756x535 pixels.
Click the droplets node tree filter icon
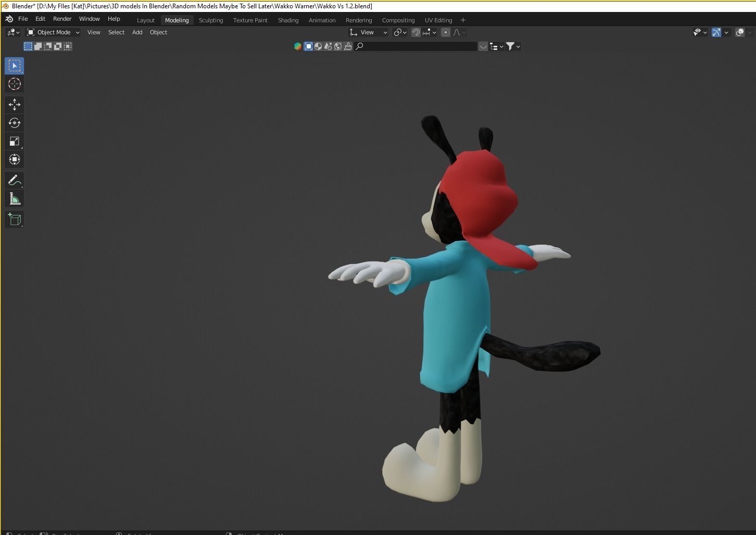328,46
